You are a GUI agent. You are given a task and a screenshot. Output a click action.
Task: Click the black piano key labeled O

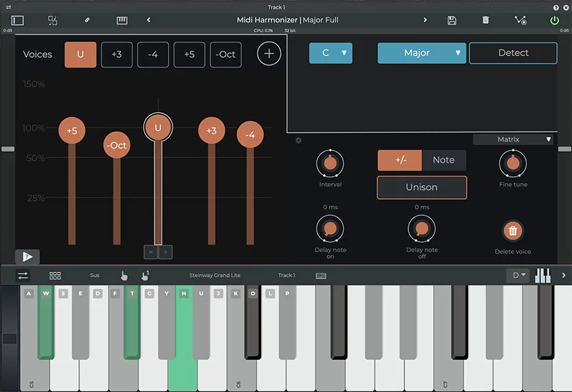pyautogui.click(x=253, y=323)
